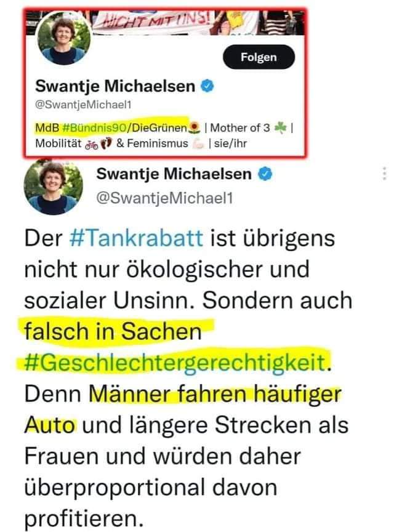The image size is (418, 532).
Task: Open the #Bündnis90 hashtag in bio
Action: 94,127
